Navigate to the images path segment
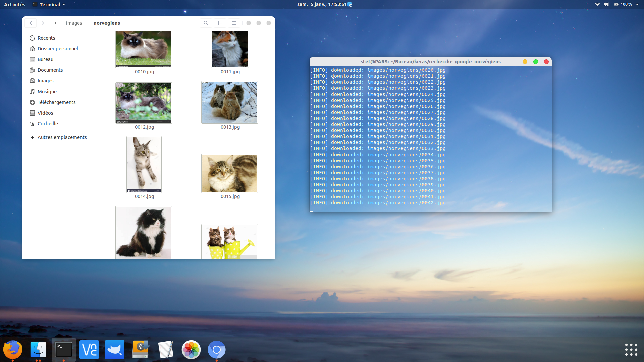Viewport: 644px width, 362px height. [x=74, y=23]
